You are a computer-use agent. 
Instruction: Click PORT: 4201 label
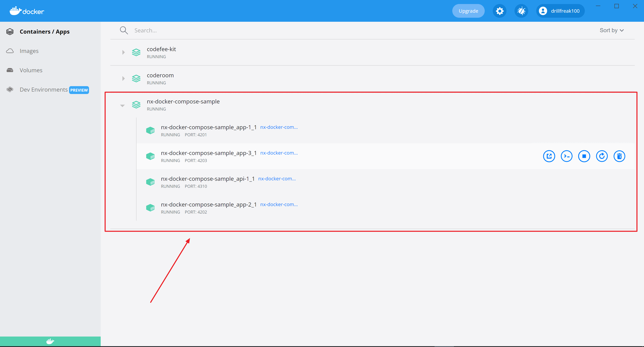196,135
